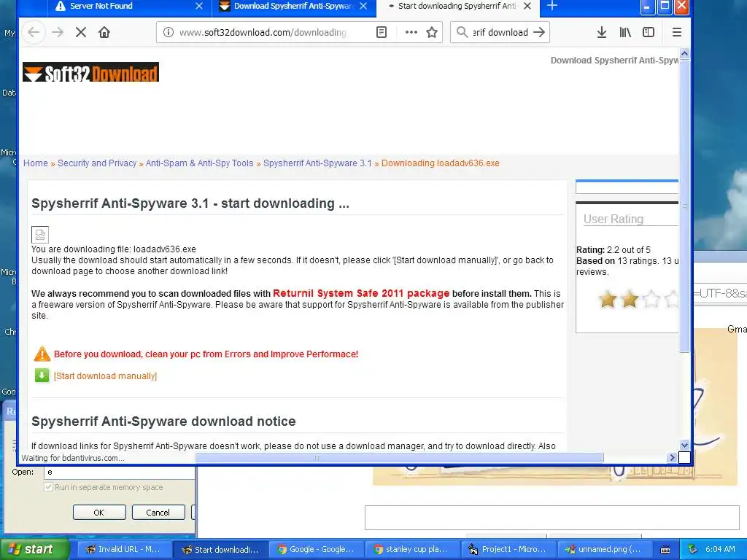
Task: Switch to stanley cup Chrome taskbar item
Action: tap(412, 549)
